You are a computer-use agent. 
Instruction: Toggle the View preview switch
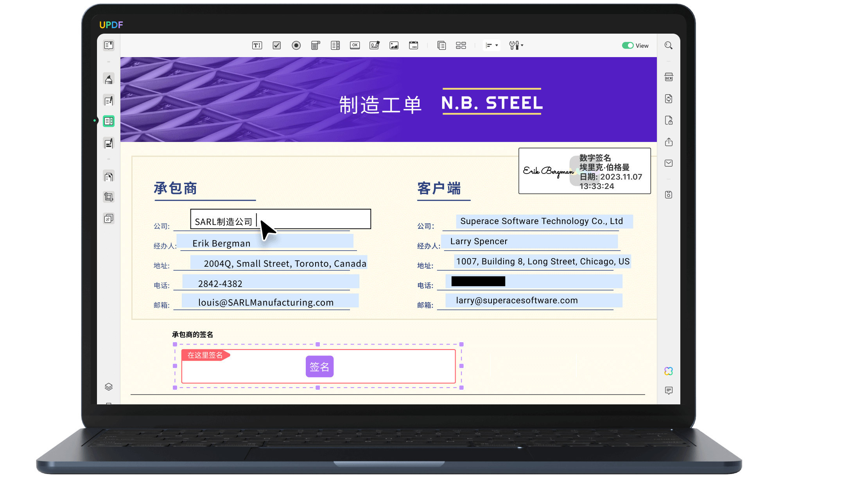628,45
